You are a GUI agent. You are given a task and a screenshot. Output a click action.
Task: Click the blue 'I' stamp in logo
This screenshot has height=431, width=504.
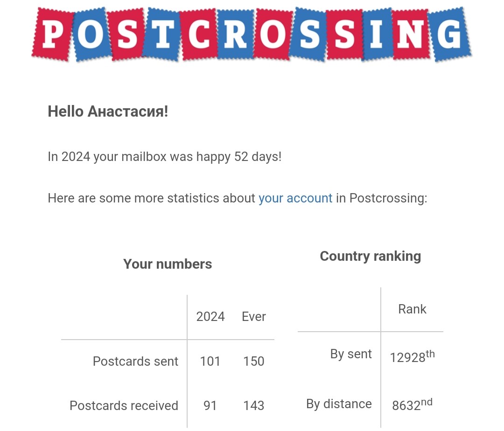point(377,35)
